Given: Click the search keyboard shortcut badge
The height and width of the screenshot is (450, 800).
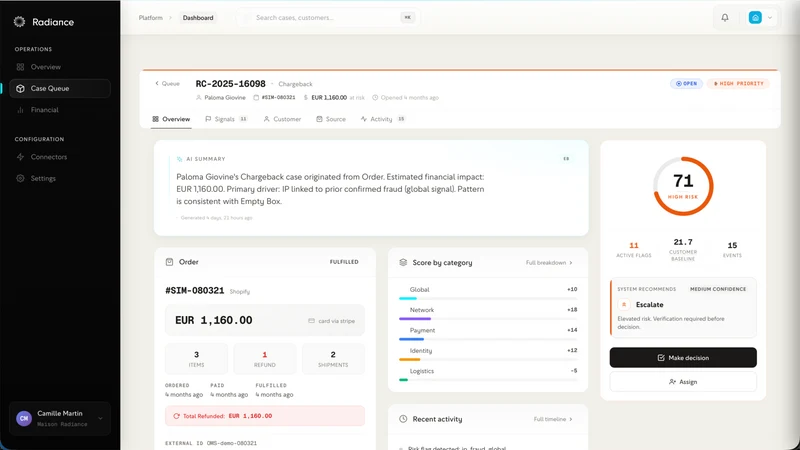Looking at the screenshot, I should [408, 17].
